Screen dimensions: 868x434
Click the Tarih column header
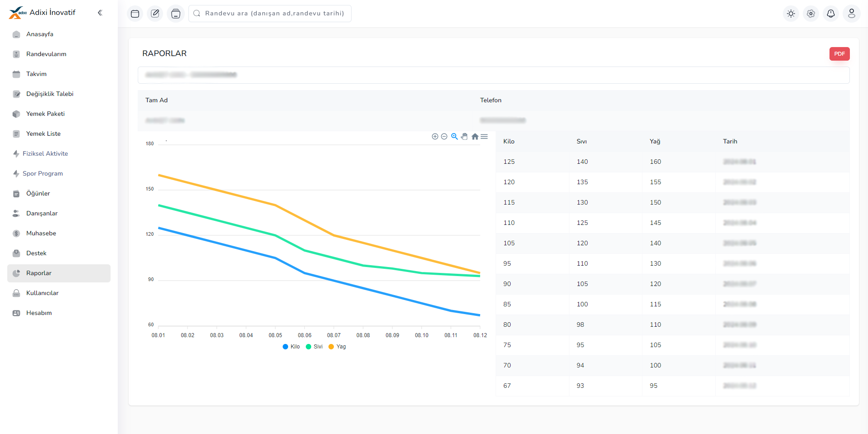[730, 142]
